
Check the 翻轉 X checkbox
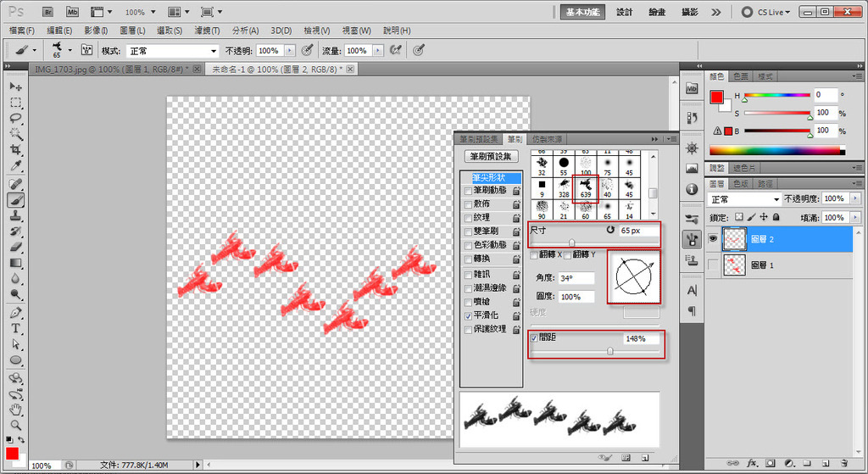tap(534, 254)
